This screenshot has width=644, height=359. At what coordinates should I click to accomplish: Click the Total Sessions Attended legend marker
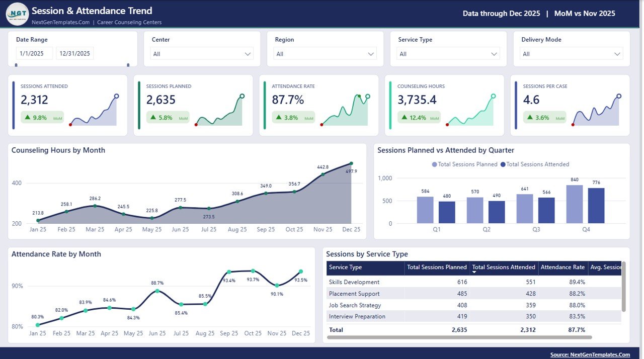(503, 164)
